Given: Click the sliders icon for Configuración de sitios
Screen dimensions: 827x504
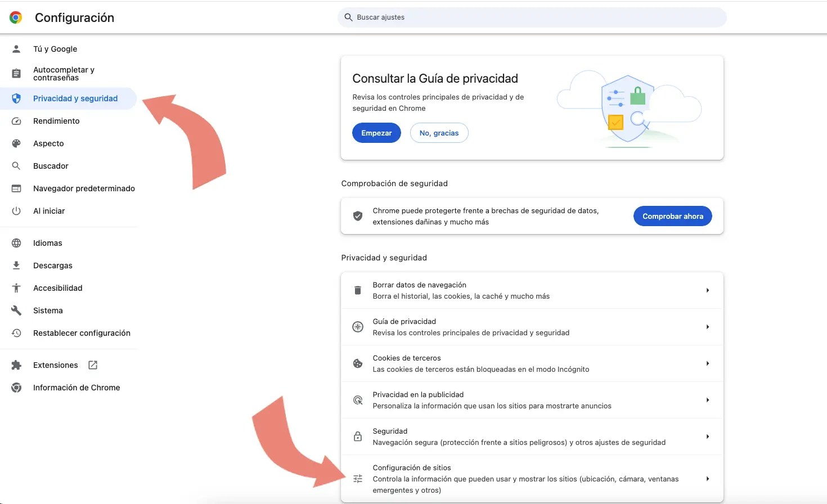Looking at the screenshot, I should tap(358, 479).
